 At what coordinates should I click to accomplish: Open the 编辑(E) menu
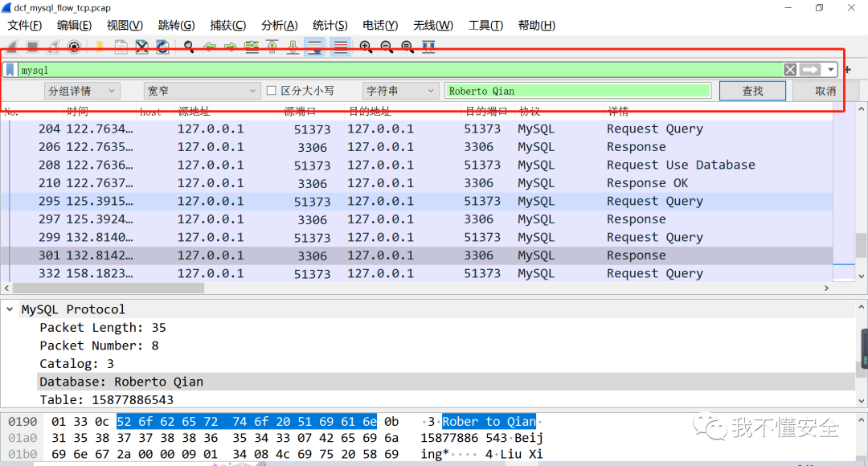[x=74, y=25]
